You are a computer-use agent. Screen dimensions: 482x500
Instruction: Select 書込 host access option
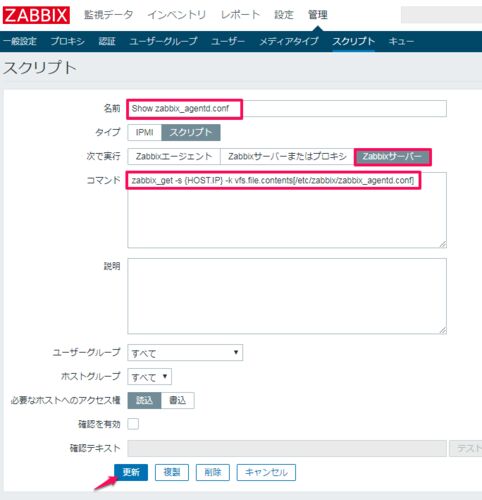click(178, 400)
